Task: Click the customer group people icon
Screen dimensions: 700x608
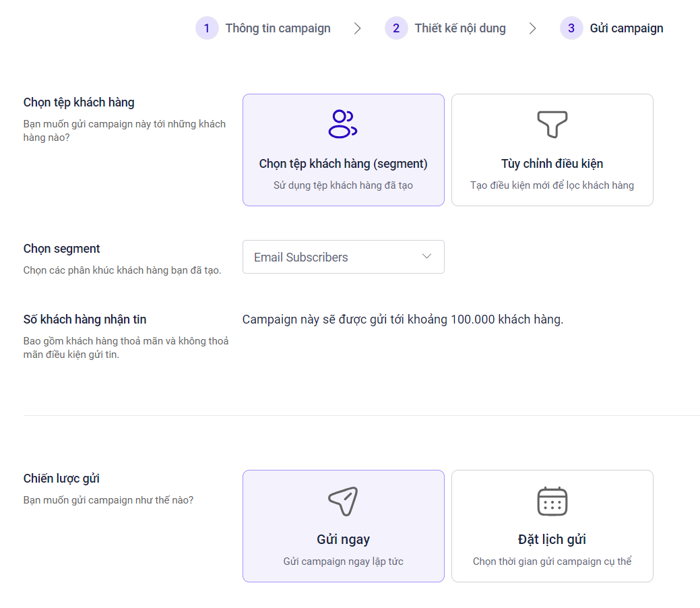Action: click(343, 124)
